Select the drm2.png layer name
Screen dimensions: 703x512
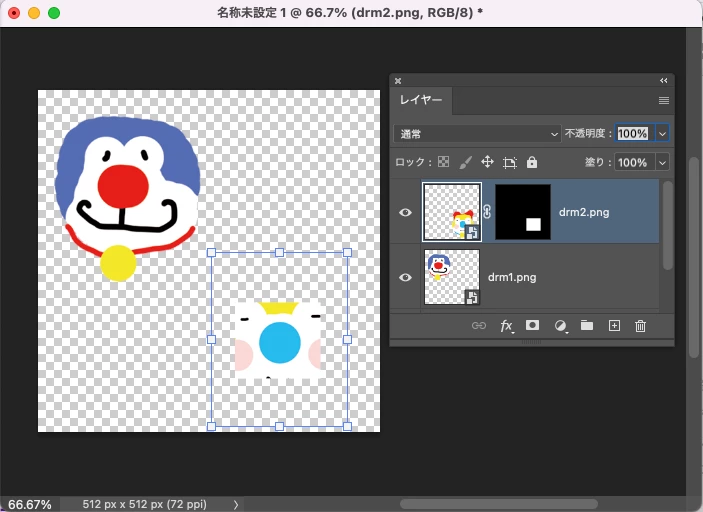coord(584,212)
